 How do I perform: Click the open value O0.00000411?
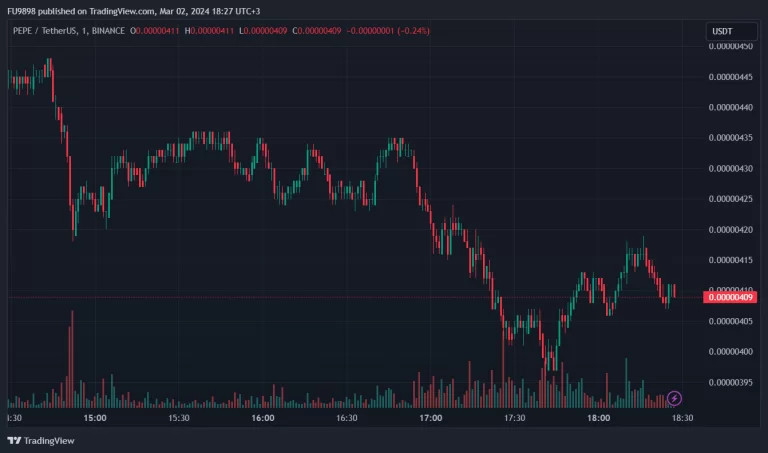pos(154,31)
